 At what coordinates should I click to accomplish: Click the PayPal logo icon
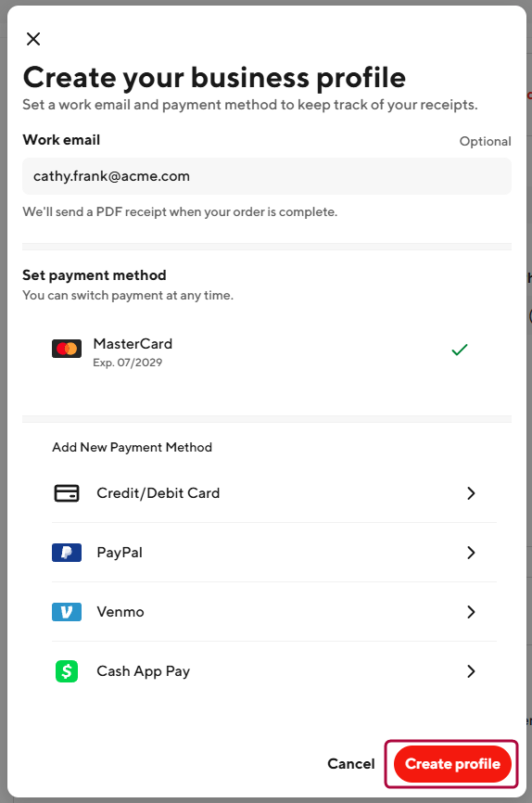coord(67,553)
